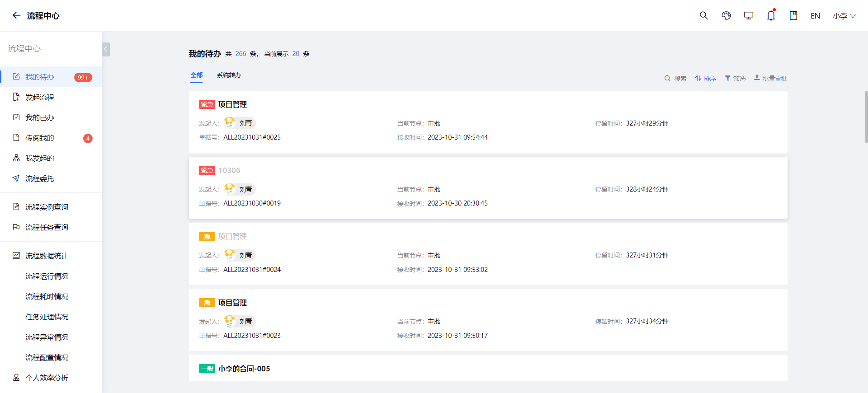Open the 筛选 filter options
This screenshot has height=393, width=868.
tap(735, 79)
